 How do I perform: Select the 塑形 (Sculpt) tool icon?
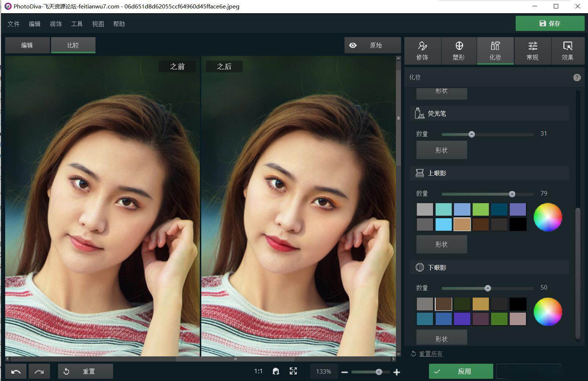coord(458,51)
